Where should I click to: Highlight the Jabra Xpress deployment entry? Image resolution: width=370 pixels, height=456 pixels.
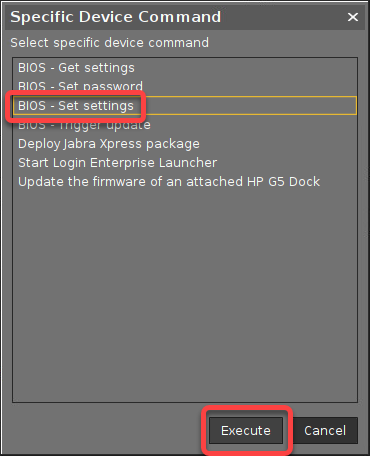point(185,144)
